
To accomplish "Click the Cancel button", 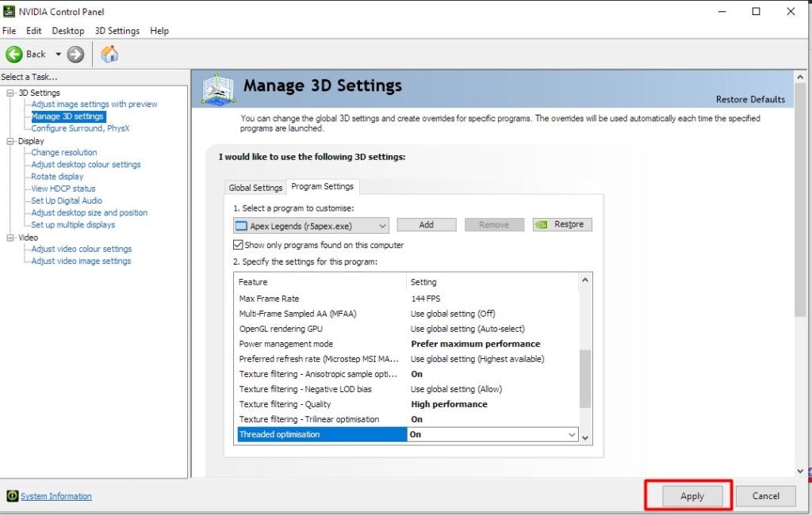I will click(765, 496).
